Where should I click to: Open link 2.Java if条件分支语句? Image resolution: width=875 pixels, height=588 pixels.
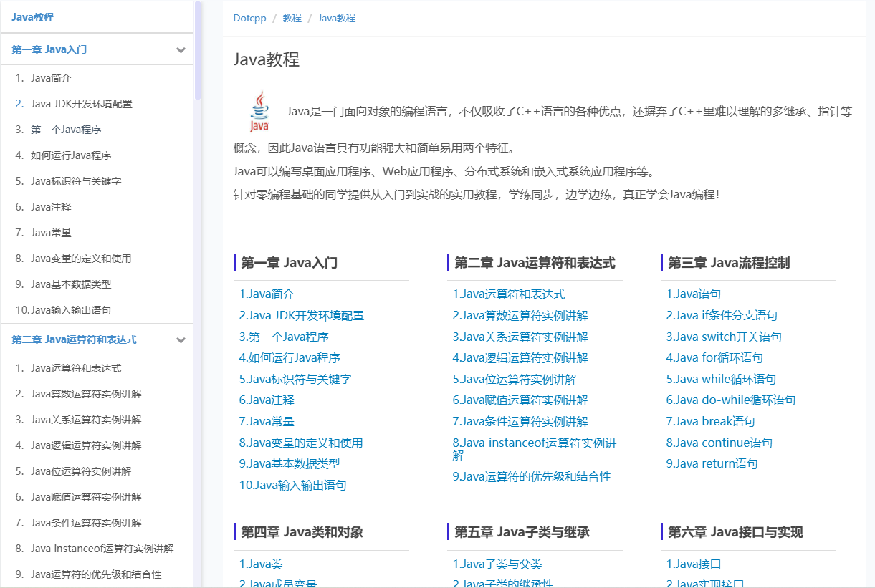(x=722, y=316)
